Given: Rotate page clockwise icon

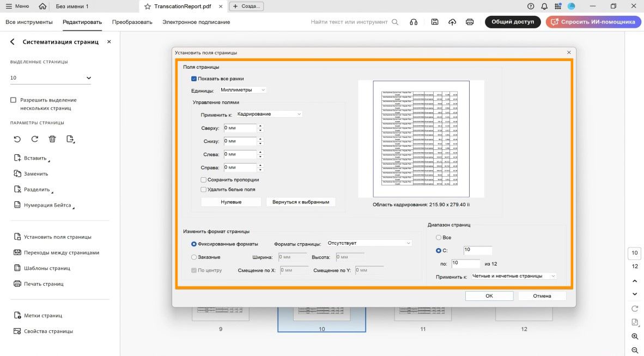Looking at the screenshot, I should point(35,139).
